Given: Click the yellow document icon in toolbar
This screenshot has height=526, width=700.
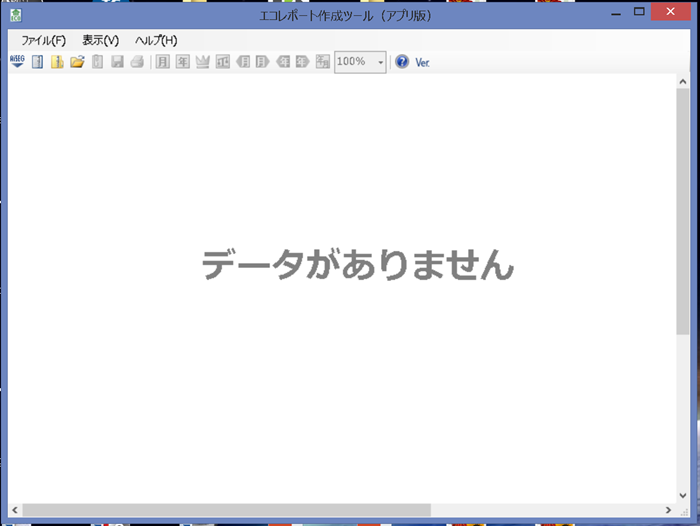Looking at the screenshot, I should click(x=57, y=62).
